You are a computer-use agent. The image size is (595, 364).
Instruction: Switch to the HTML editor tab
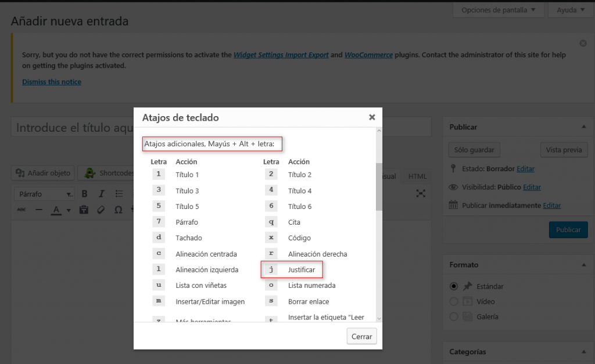pyautogui.click(x=417, y=176)
